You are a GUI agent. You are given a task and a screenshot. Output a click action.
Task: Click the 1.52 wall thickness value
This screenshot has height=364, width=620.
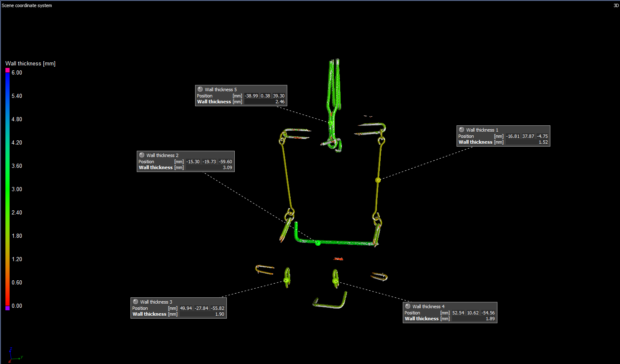coord(543,142)
